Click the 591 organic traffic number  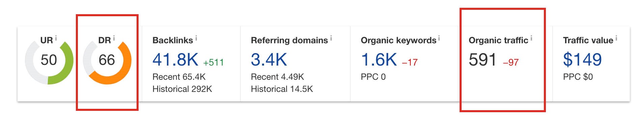(482, 60)
